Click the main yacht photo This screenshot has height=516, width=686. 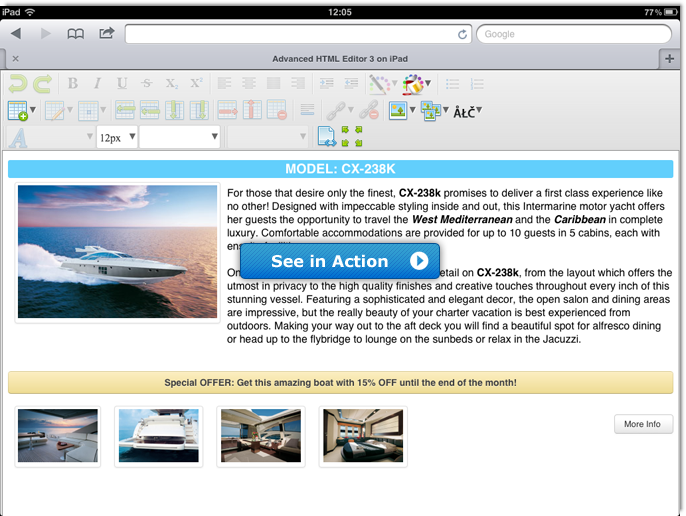click(117, 252)
